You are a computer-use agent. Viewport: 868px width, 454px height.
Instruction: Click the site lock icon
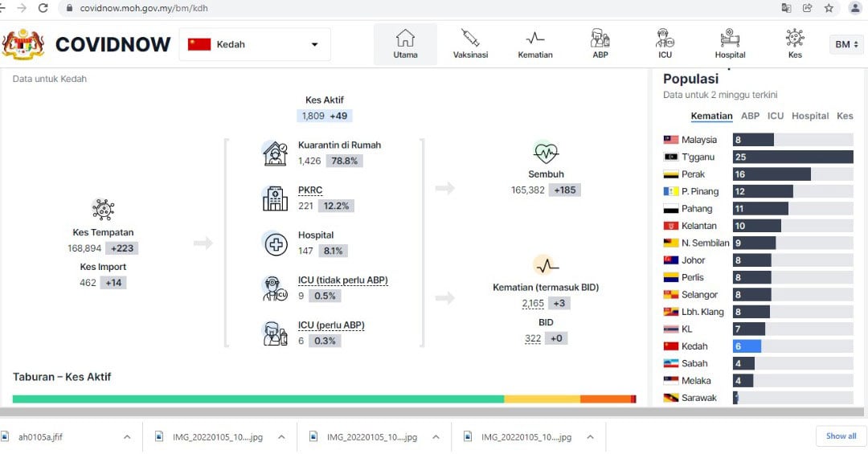click(69, 8)
